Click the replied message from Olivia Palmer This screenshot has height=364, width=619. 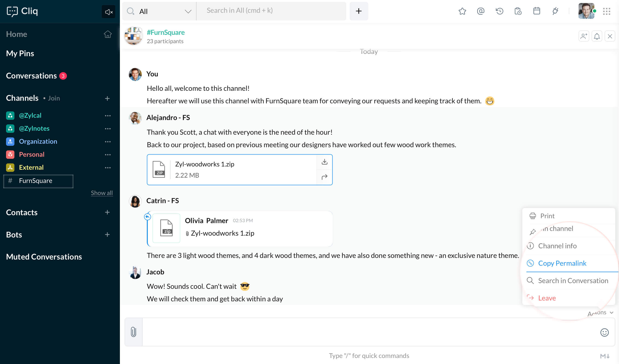pyautogui.click(x=240, y=228)
